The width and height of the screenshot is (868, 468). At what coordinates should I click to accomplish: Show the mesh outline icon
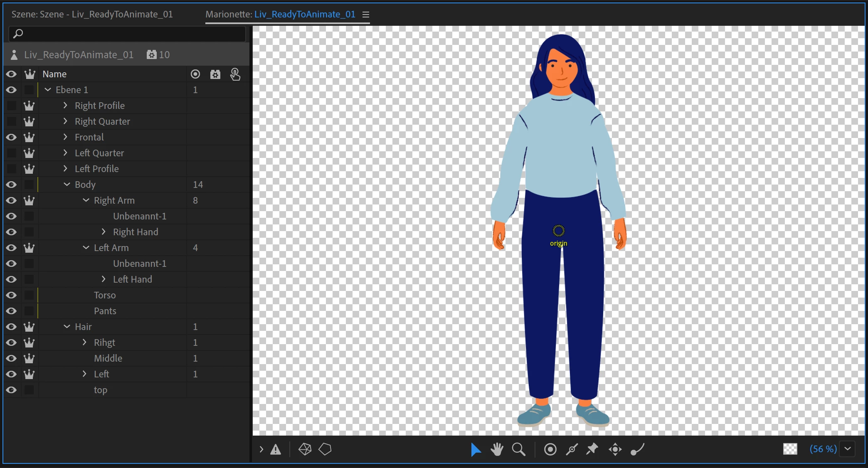tap(305, 449)
